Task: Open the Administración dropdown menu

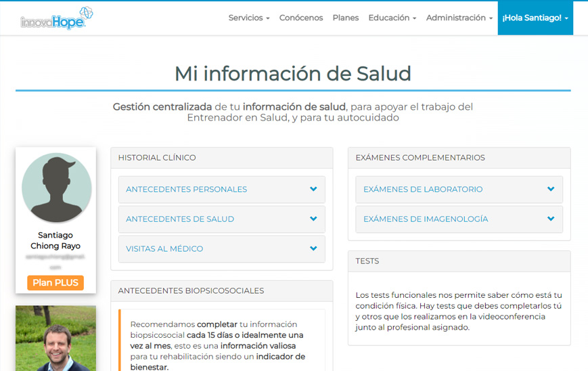Action: pyautogui.click(x=459, y=18)
